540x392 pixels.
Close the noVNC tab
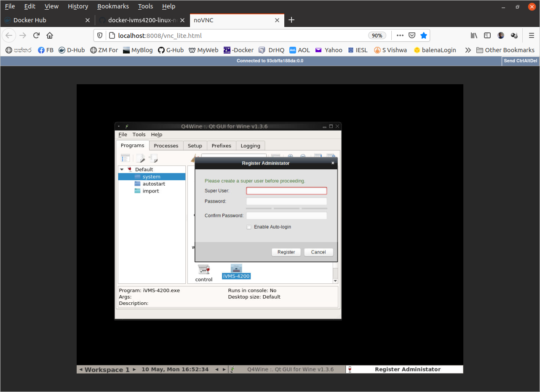pyautogui.click(x=277, y=20)
